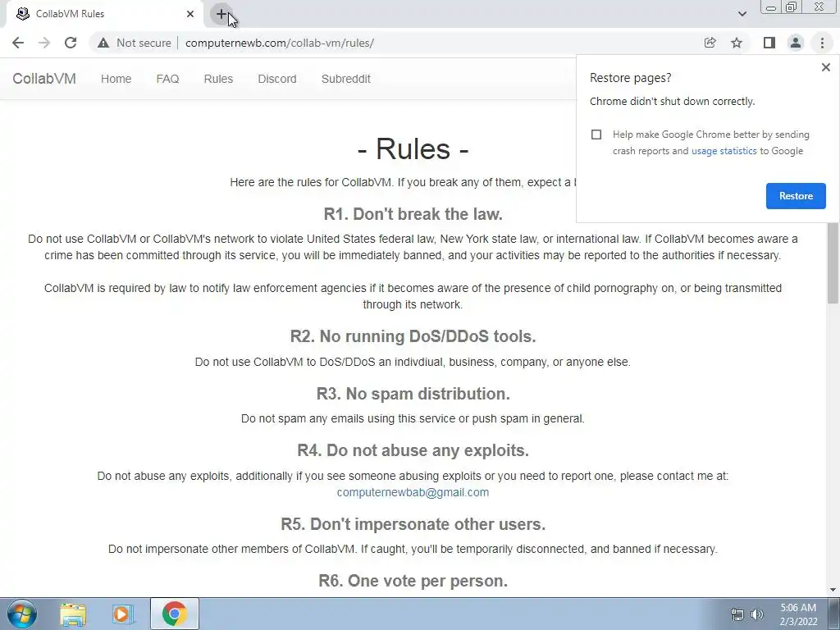Viewport: 840px width, 630px height.
Task: Go back to the previous page
Action: pos(18,43)
